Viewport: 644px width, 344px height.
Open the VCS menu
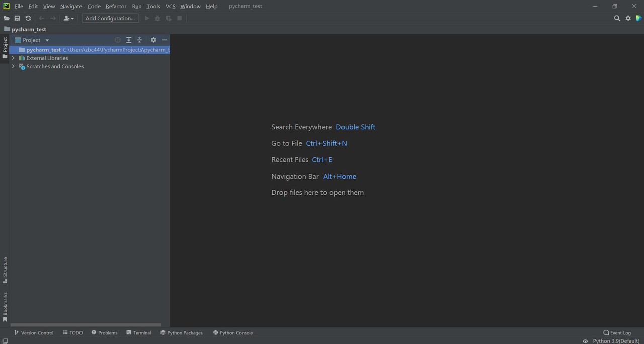tap(170, 6)
